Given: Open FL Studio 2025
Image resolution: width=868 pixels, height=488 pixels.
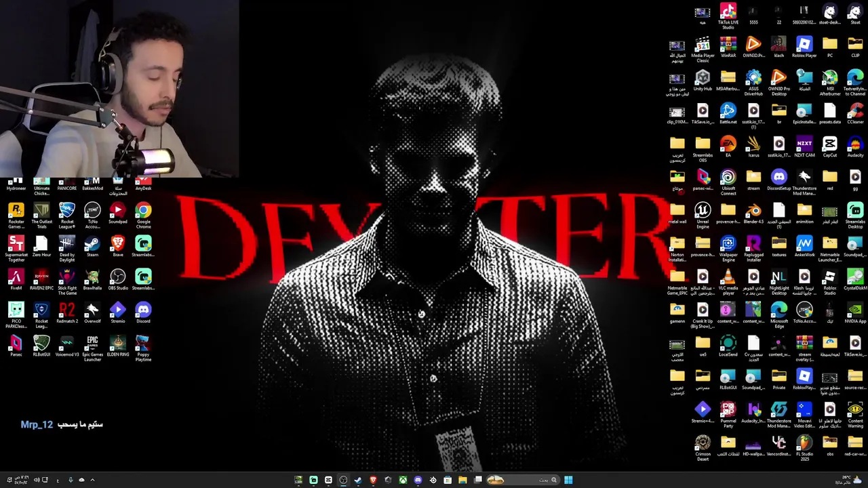Looking at the screenshot, I should point(804,448).
